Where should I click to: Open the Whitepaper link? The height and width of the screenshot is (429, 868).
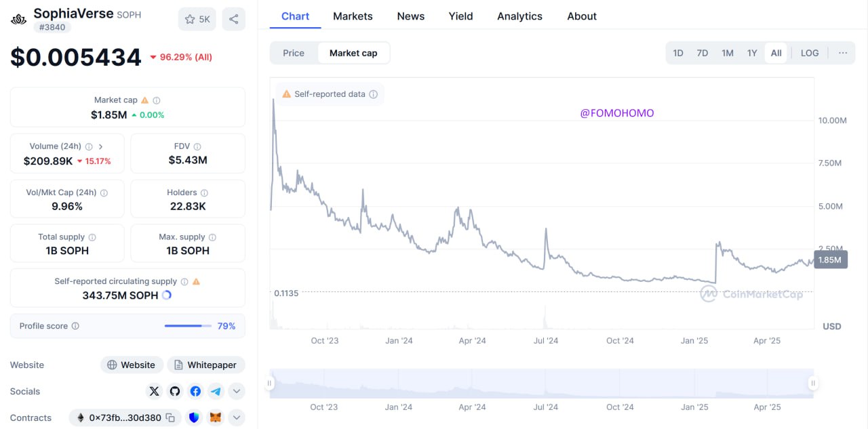pyautogui.click(x=206, y=365)
